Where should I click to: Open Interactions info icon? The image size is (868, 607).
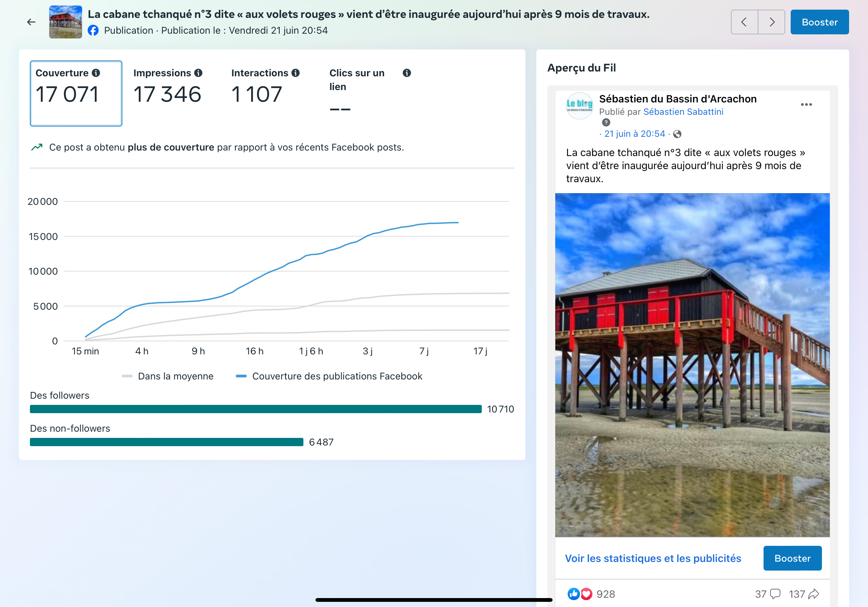[x=296, y=73]
